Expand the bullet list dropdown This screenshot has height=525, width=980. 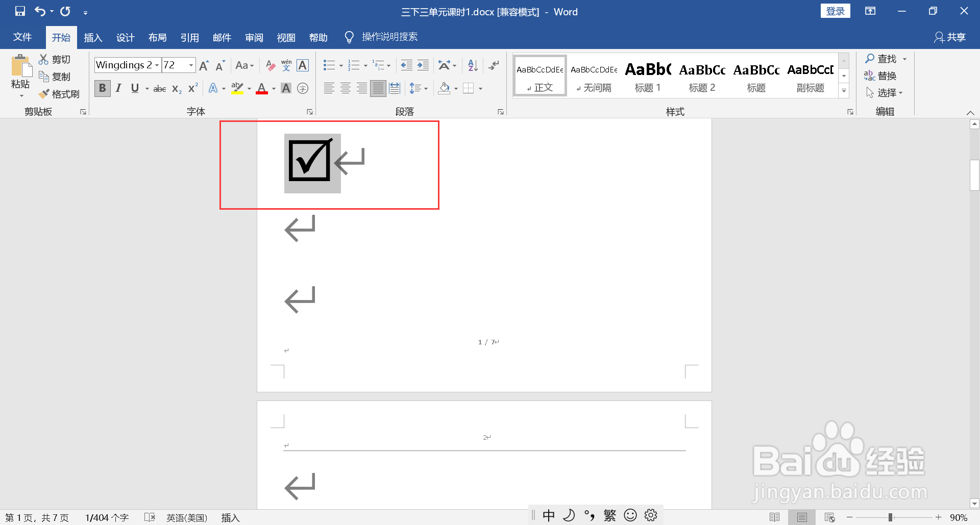(x=341, y=65)
